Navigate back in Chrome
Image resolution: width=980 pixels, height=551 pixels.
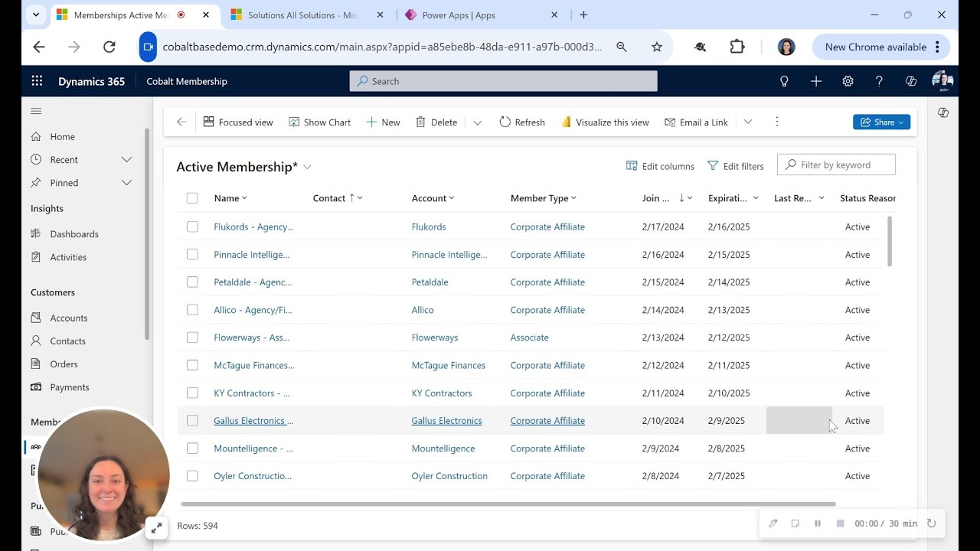click(x=39, y=47)
